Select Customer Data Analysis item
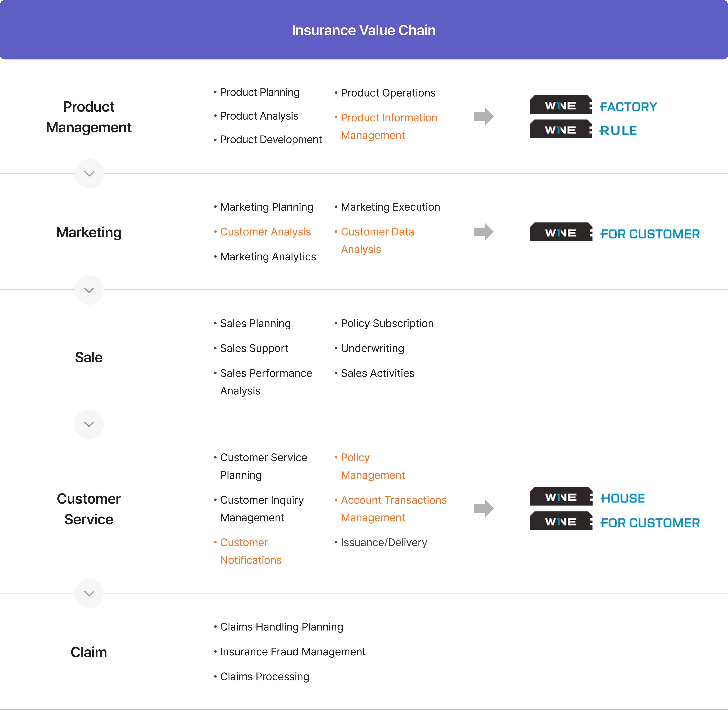 pyautogui.click(x=377, y=240)
